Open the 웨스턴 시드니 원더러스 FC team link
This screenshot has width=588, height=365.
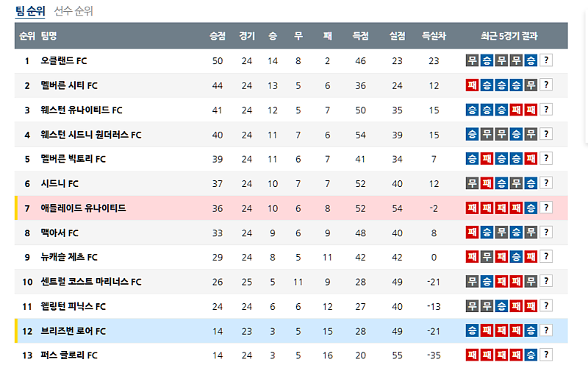91,135
